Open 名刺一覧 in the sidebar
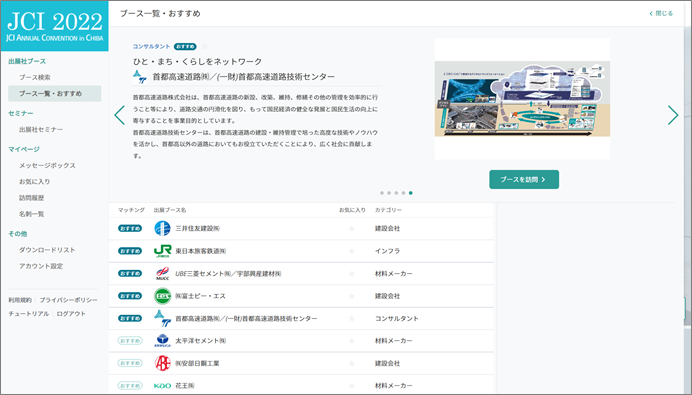The image size is (692, 395). pos(31,214)
